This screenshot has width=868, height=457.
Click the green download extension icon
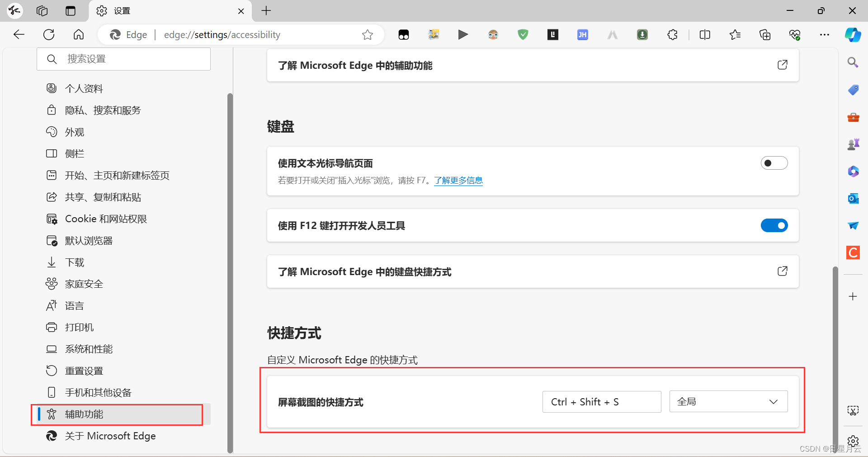tap(642, 34)
